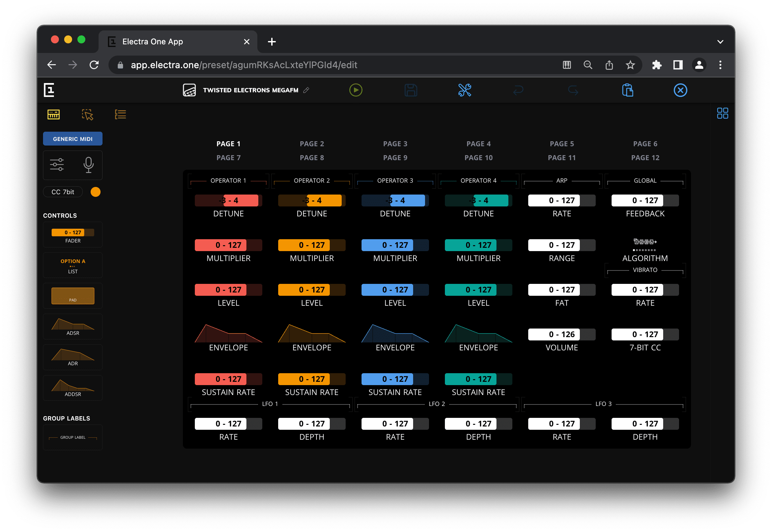Redo the last change

click(x=573, y=90)
